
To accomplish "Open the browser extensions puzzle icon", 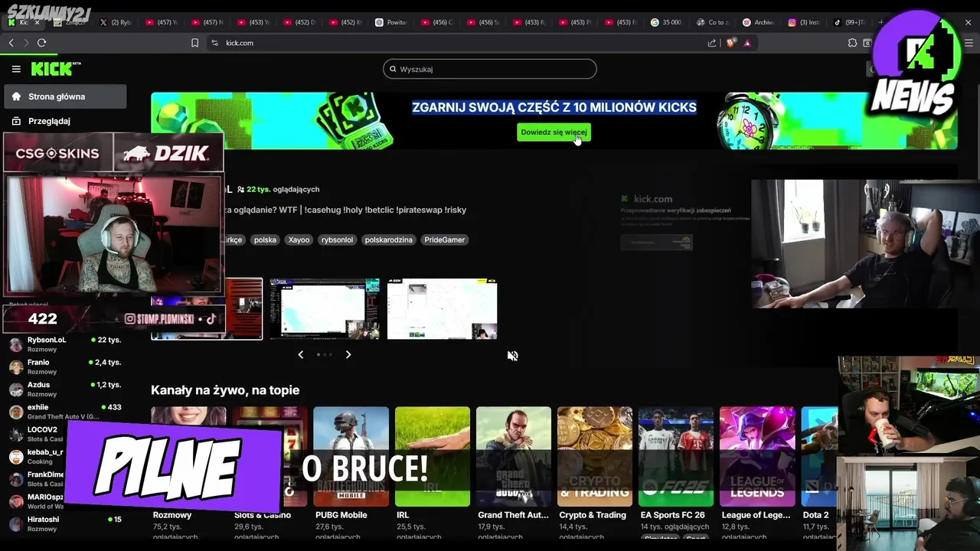I will tap(852, 43).
